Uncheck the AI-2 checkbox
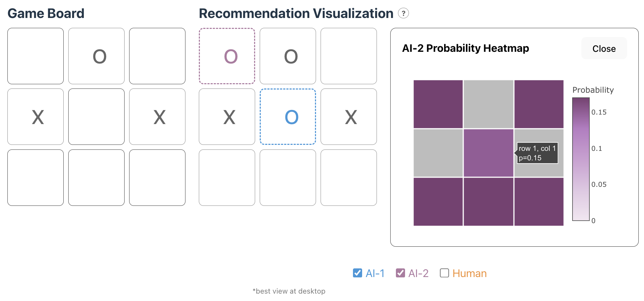644x301 pixels. pyautogui.click(x=400, y=273)
